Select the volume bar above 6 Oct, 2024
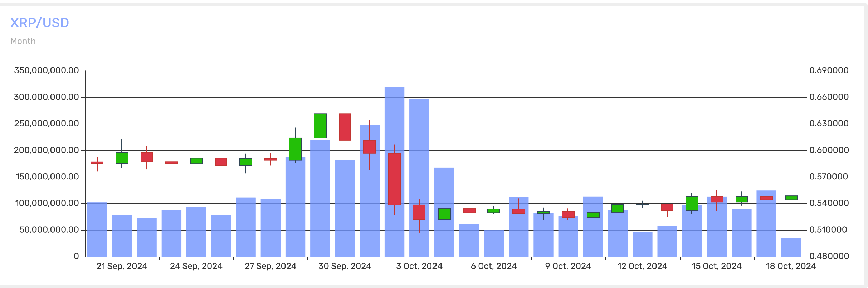The height and width of the screenshot is (288, 868). (494, 243)
